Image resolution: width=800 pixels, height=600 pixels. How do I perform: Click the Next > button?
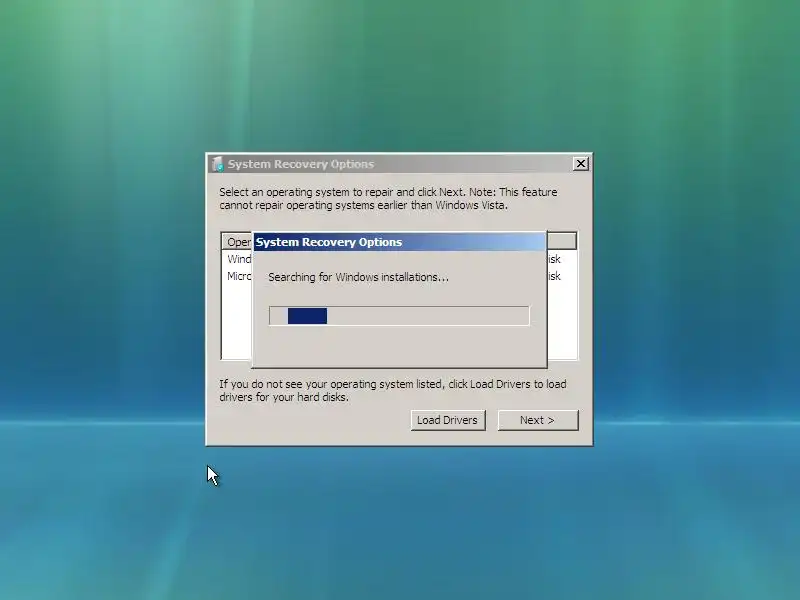[538, 420]
